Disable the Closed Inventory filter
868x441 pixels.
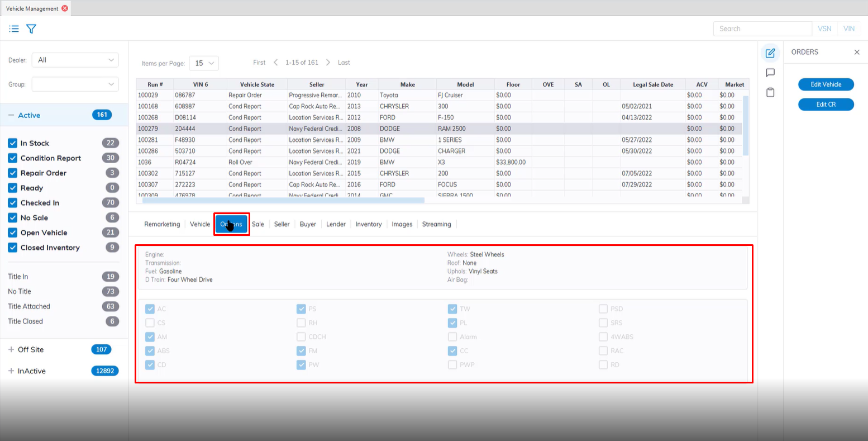click(x=13, y=248)
